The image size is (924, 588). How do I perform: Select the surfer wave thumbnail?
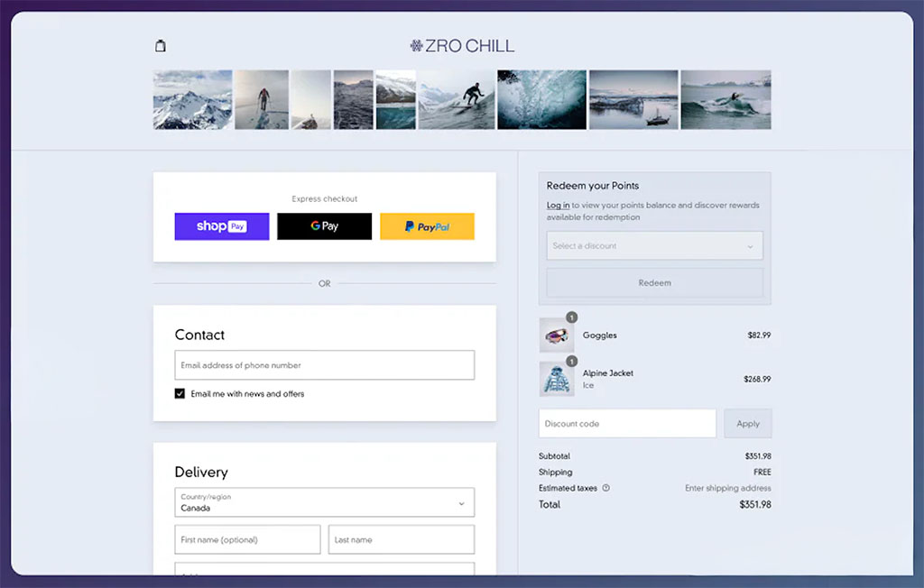click(457, 99)
